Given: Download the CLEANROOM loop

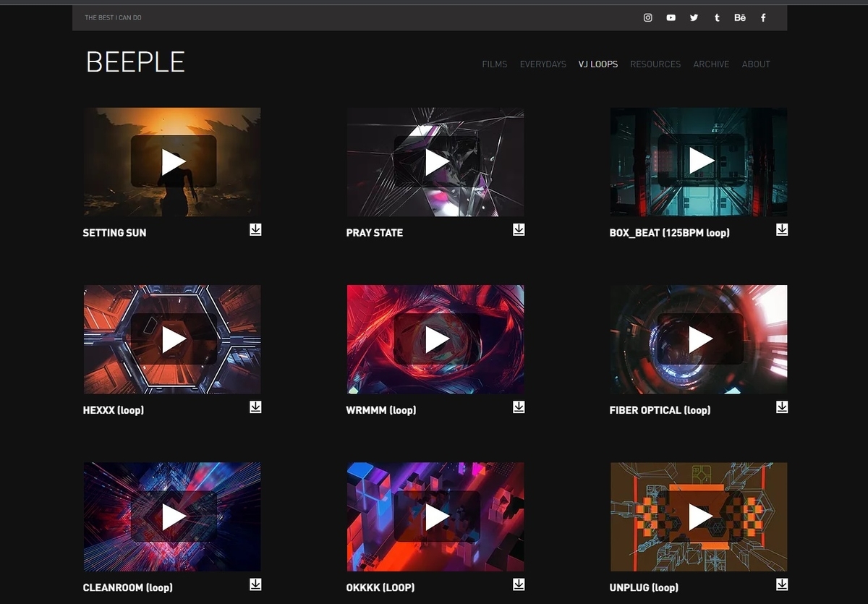Looking at the screenshot, I should pos(255,584).
